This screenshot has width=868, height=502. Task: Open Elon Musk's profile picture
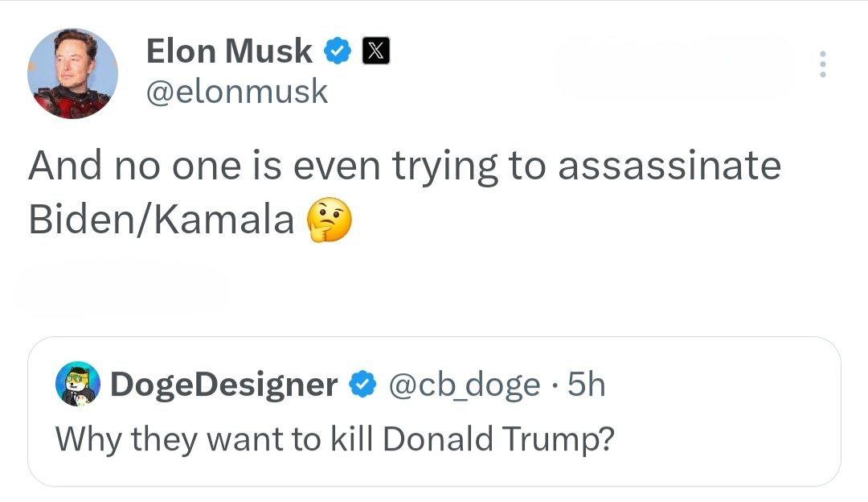point(73,74)
